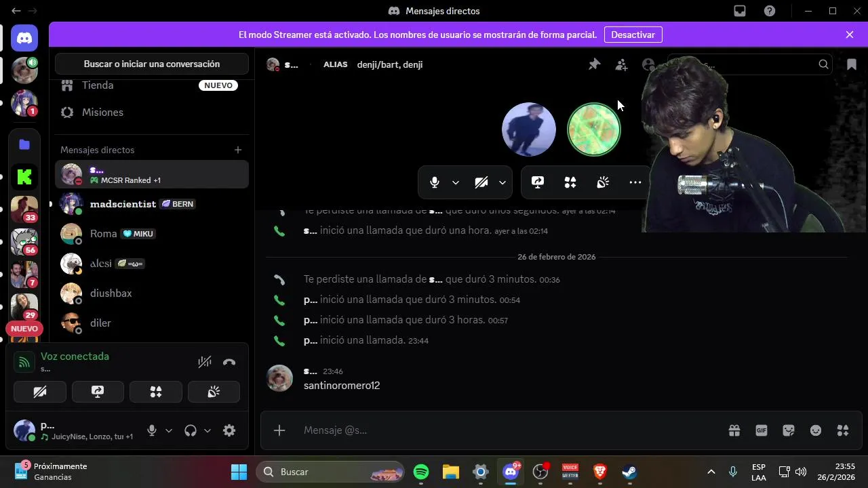The width and height of the screenshot is (868, 488).
Task: Add friends to DM icon
Action: coord(621,64)
